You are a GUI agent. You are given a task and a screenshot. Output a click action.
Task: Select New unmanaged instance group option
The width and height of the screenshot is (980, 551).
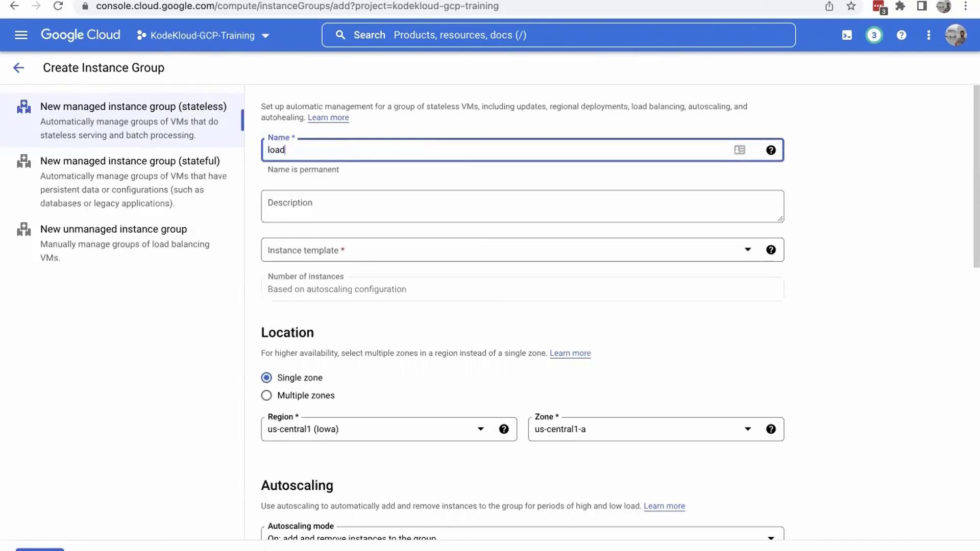pyautogui.click(x=113, y=229)
